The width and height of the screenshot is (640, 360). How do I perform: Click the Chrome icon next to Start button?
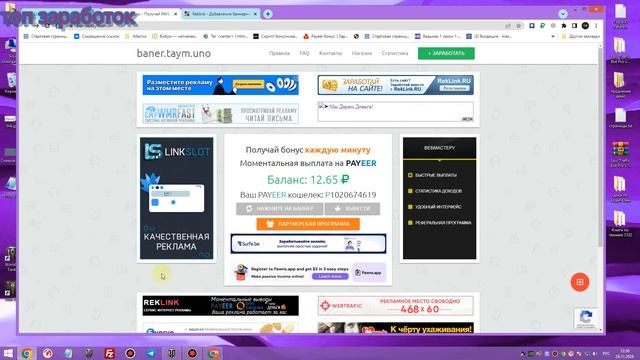[x=27, y=353]
